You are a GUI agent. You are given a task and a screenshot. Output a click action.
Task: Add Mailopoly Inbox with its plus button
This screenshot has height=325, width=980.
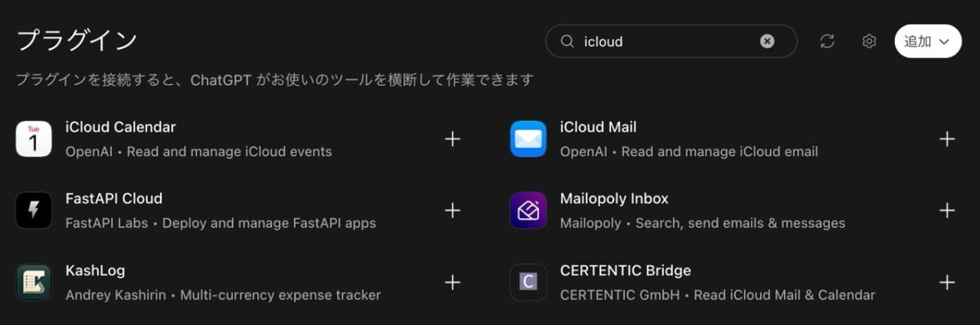point(947,211)
